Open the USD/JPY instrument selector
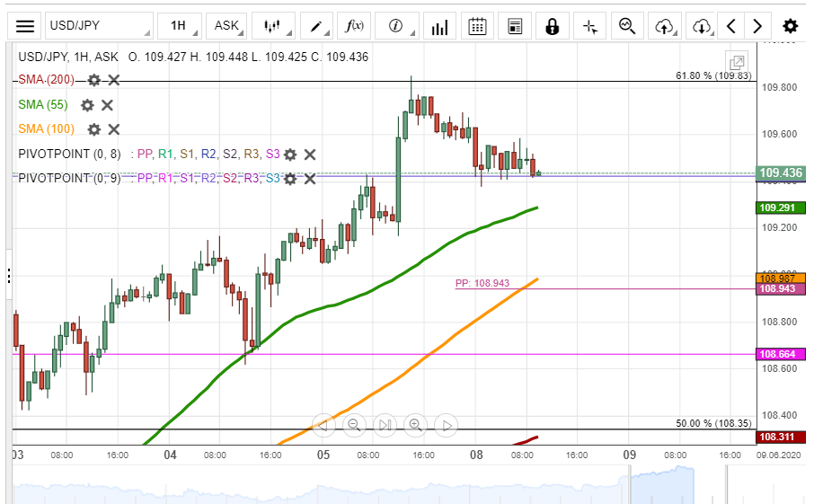This screenshot has height=504, width=814. [99, 26]
